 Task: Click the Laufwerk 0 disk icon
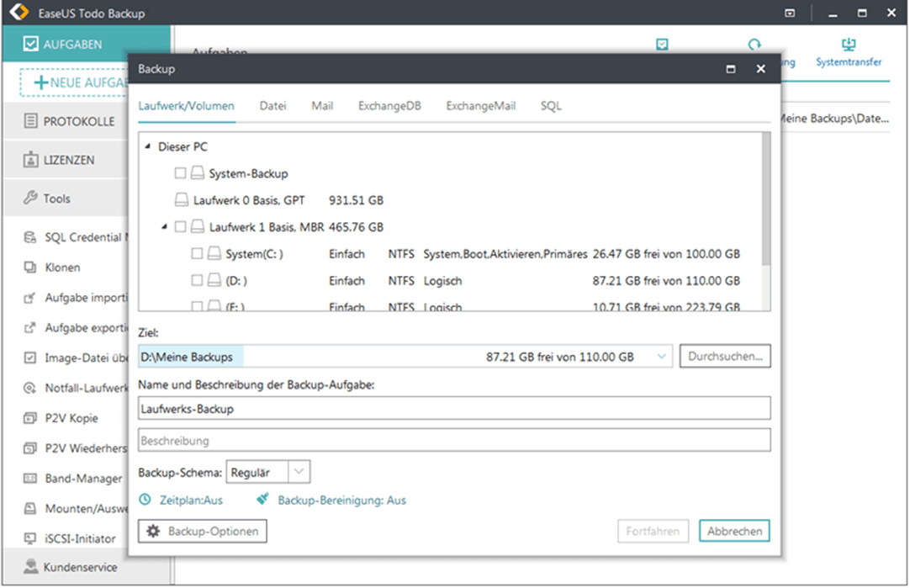coord(182,200)
